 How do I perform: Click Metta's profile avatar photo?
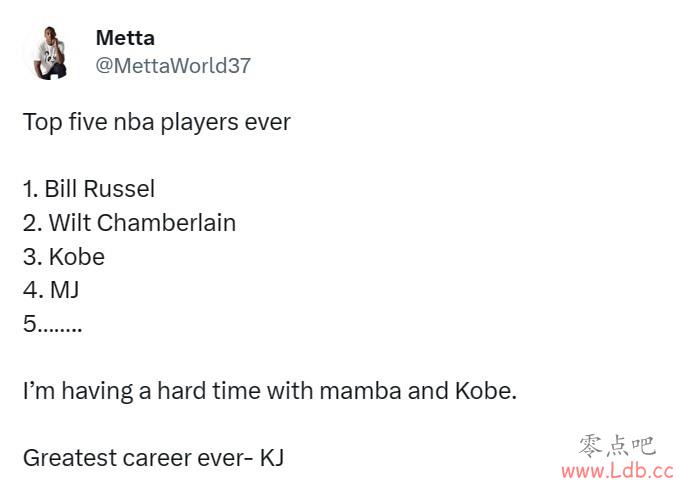click(x=49, y=52)
